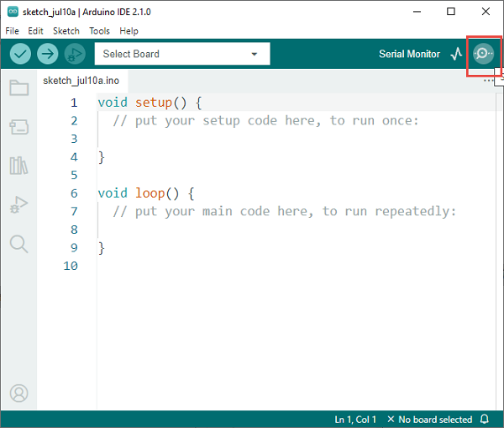The width and height of the screenshot is (504, 428).
Task: Open the File menu
Action: pos(13,31)
